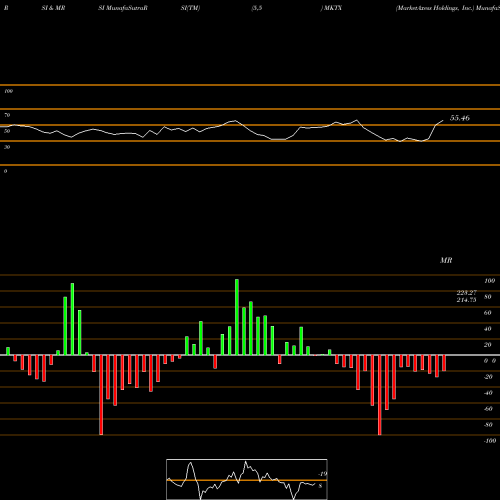Click the MR axis -20 label
Viewport: 500px width, 500px height.
click(x=488, y=377)
